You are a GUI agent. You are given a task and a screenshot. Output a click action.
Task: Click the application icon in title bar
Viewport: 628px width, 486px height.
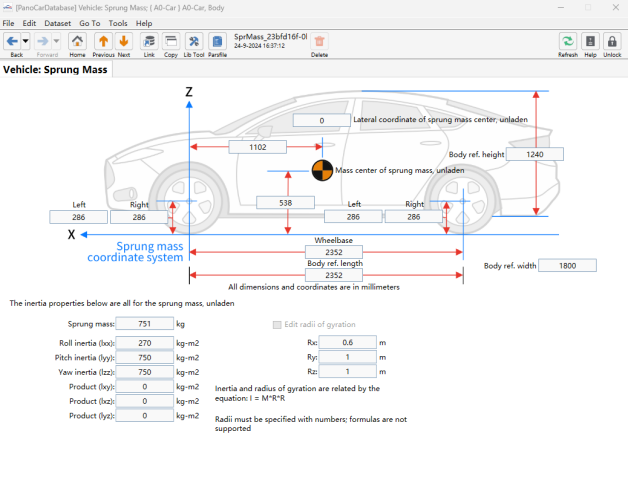pyautogui.click(x=8, y=8)
